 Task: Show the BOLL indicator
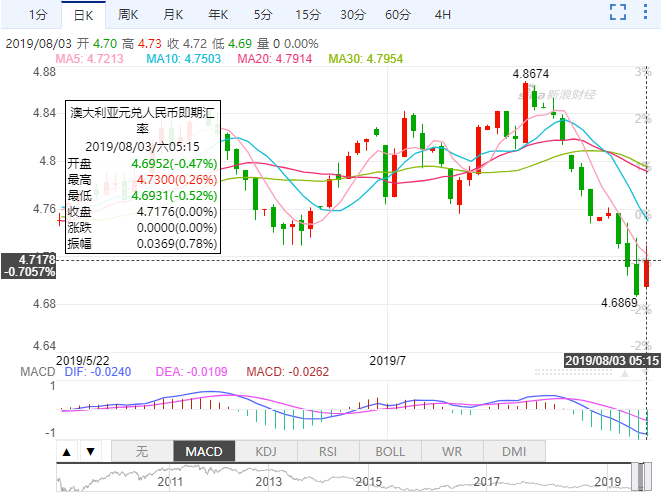click(390, 452)
